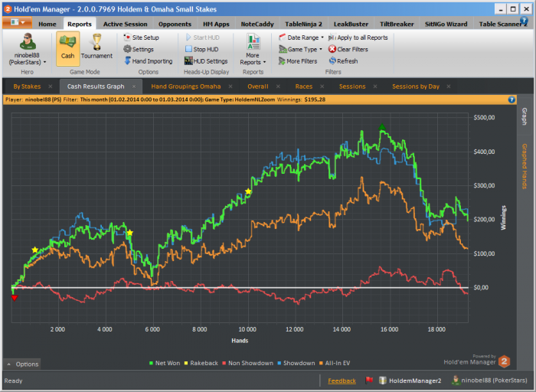
Task: Click the green peak triangle marker on graph
Action: point(382,127)
